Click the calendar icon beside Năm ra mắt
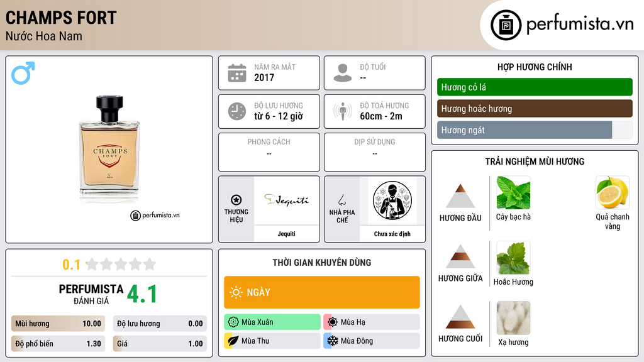644x362 pixels. point(237,73)
